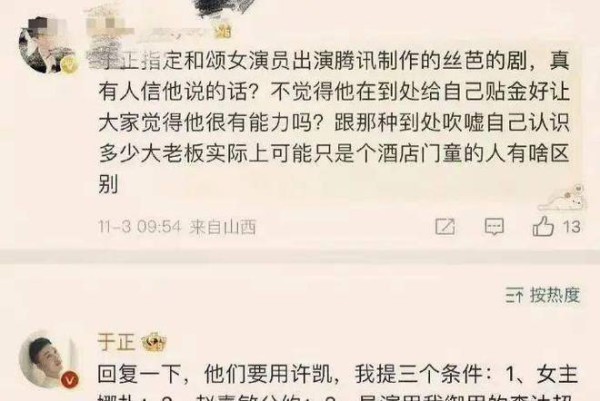Tap the sort icon next to 按热度
The image size is (600, 401).
tap(514, 296)
